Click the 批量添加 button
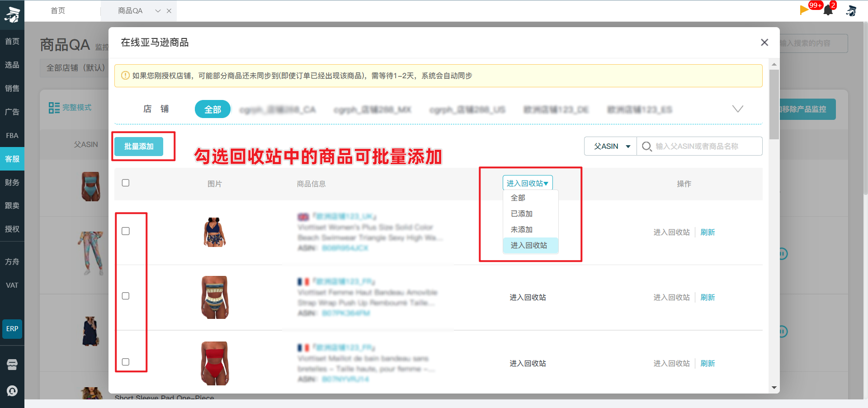868x408 pixels. (x=139, y=147)
